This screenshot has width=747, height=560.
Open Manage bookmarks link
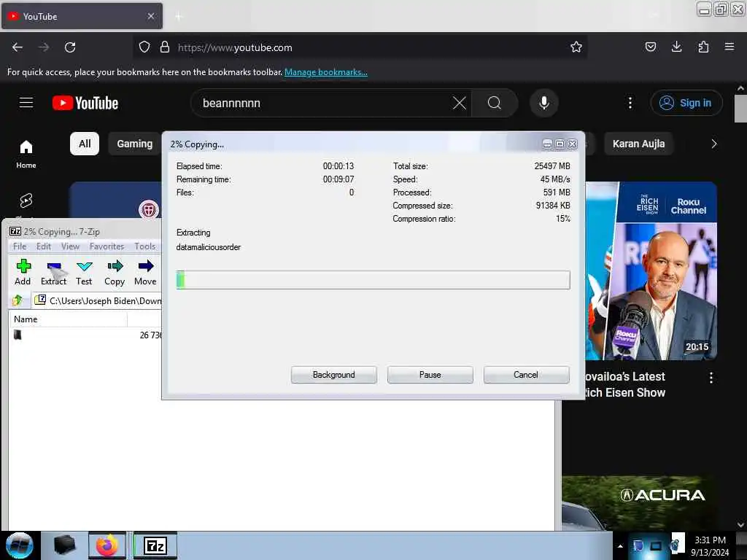coord(326,72)
